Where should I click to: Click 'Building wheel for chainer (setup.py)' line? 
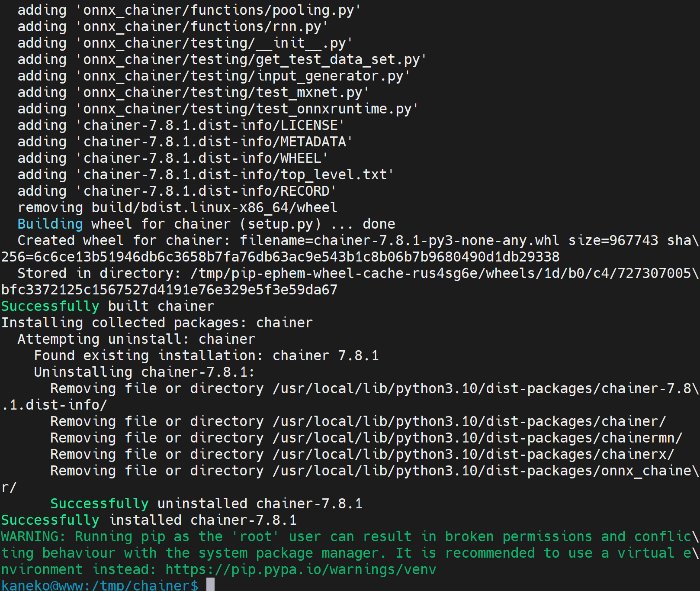(206, 223)
